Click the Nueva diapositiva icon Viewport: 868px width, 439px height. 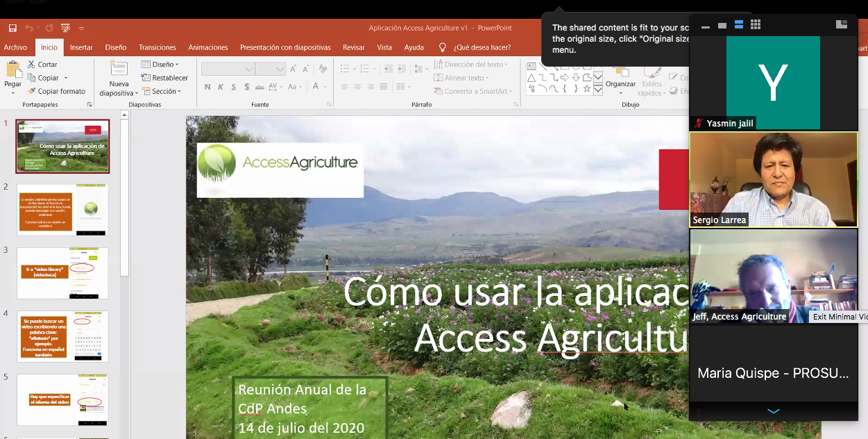coord(119,69)
